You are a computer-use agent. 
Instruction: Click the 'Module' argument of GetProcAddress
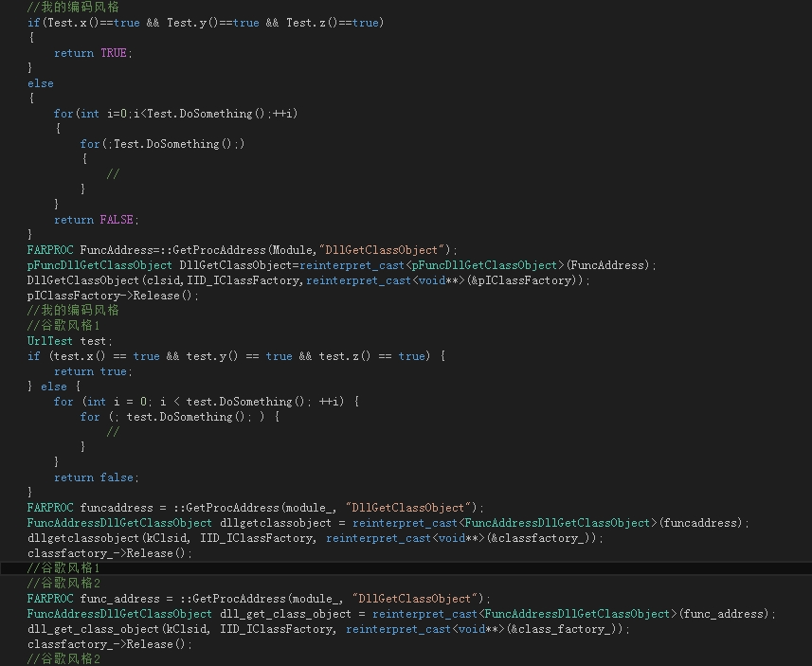pos(292,250)
